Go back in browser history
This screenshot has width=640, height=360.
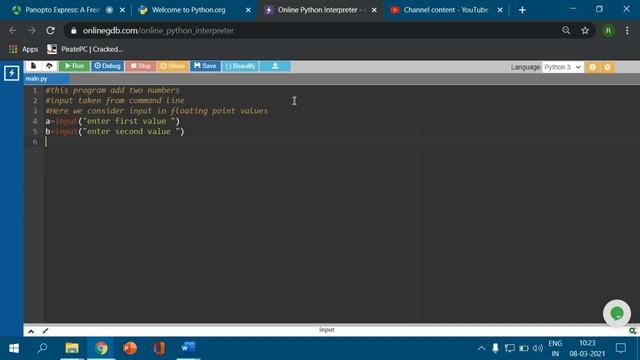pos(13,31)
